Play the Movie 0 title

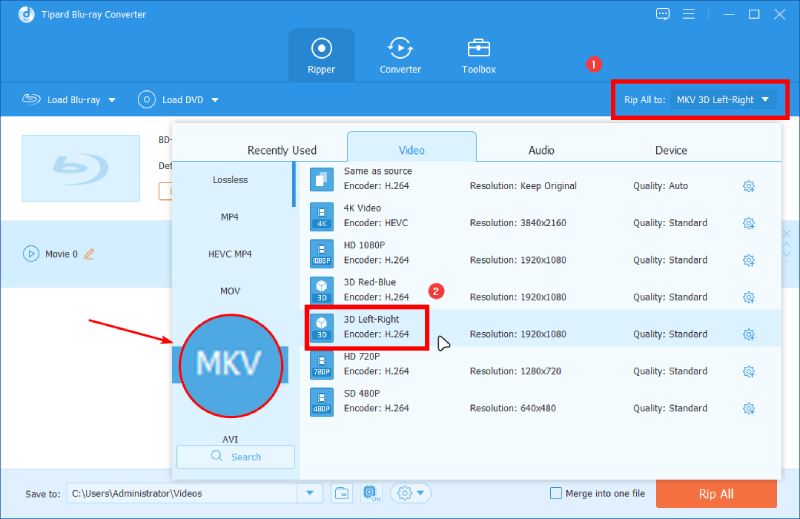31,254
